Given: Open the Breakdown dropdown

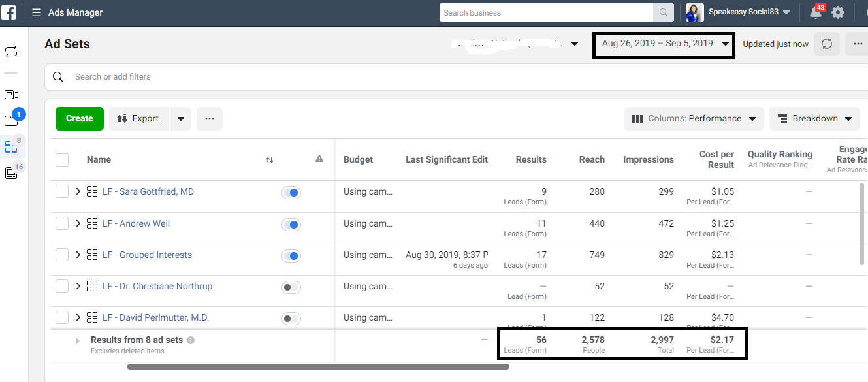Looking at the screenshot, I should pos(815,119).
